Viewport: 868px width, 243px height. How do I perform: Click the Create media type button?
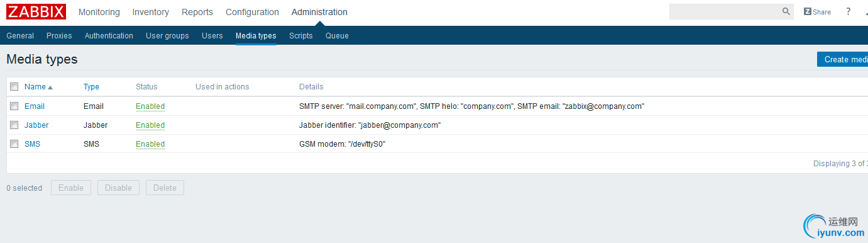(842, 59)
